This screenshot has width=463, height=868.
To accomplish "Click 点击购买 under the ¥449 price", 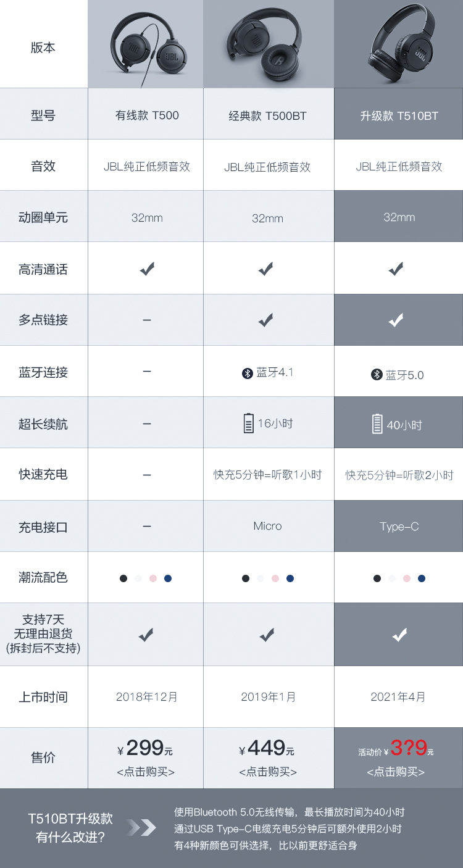I will pos(268,772).
